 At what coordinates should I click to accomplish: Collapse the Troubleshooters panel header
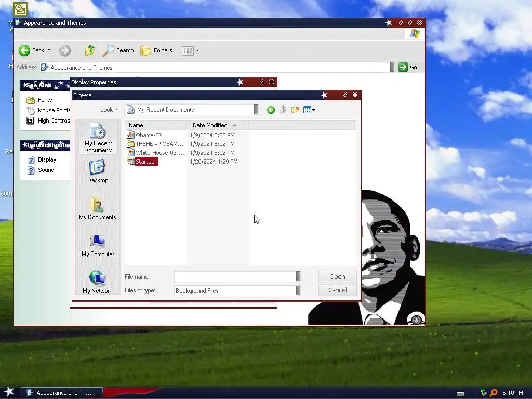(x=45, y=145)
